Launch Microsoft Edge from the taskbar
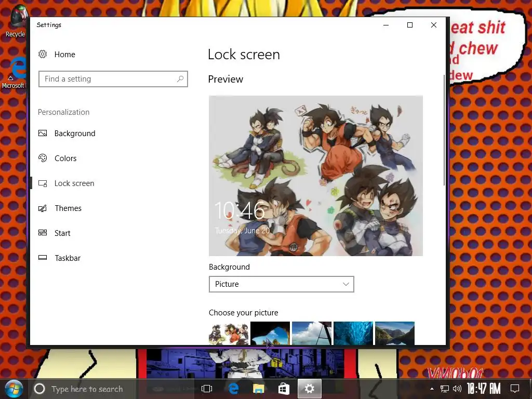 tap(233, 389)
